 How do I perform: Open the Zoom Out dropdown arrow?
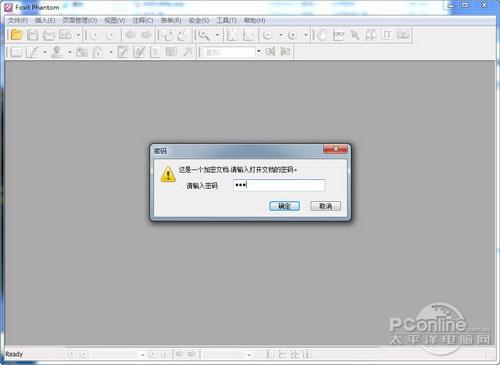tap(281, 35)
